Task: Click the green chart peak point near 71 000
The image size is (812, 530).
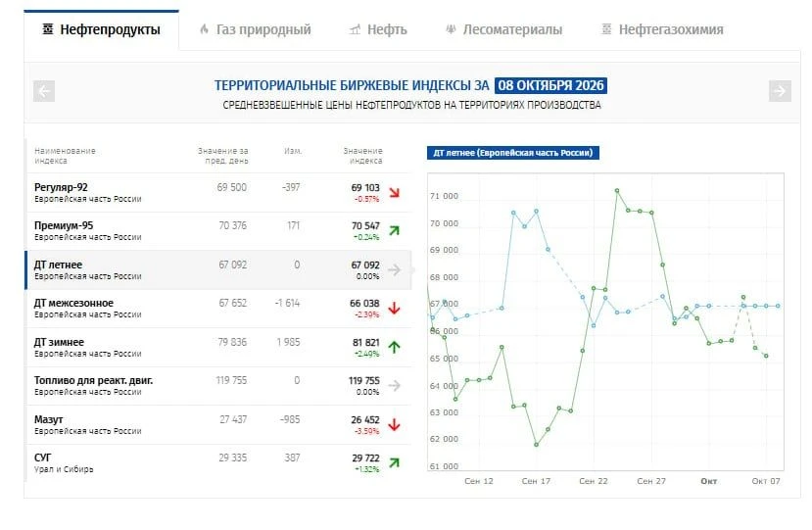Action: click(617, 191)
